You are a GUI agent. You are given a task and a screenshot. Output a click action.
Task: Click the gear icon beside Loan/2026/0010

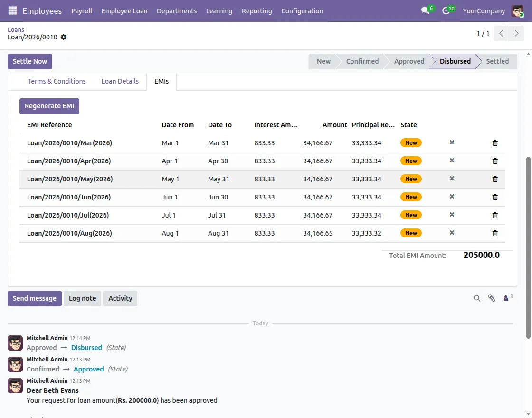point(64,37)
